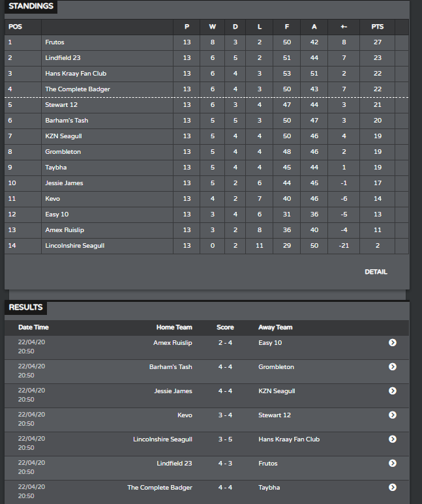Open arrow icon for The Complete Badger match
The width and height of the screenshot is (422, 504).
[x=393, y=487]
